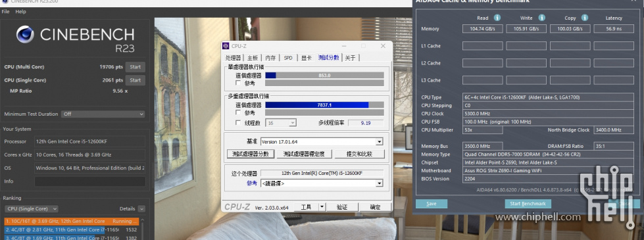The image size is (644, 240).
Task: Click the CPU Clock 5300.0 MHz field
Action: click(x=549, y=114)
